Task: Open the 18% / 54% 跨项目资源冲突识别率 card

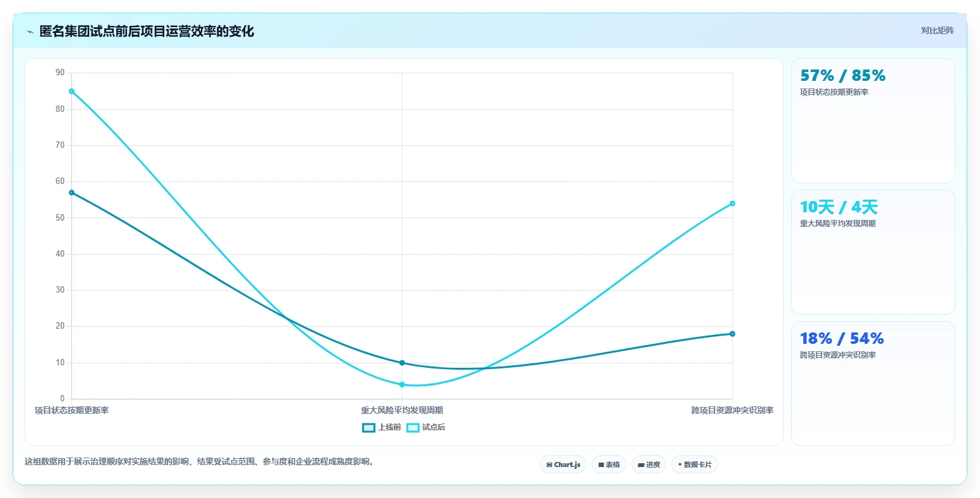Action: pos(873,384)
